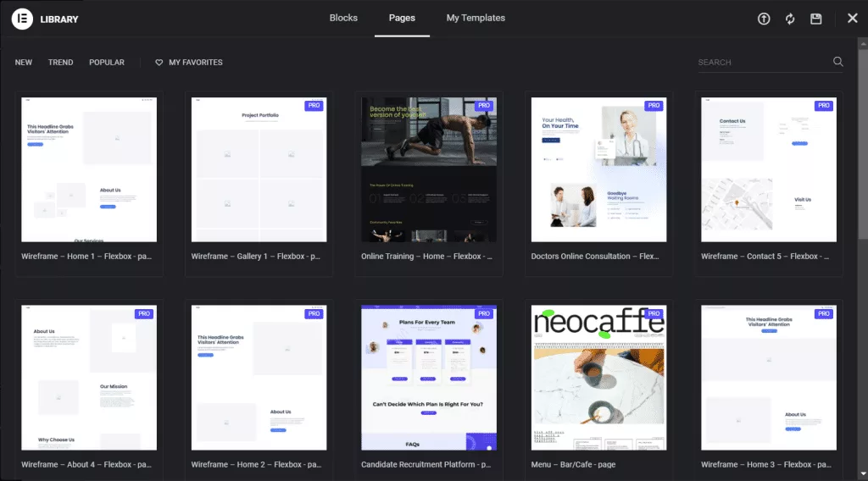
Task: Click the heart icon by My Favorites
Action: pyautogui.click(x=159, y=63)
